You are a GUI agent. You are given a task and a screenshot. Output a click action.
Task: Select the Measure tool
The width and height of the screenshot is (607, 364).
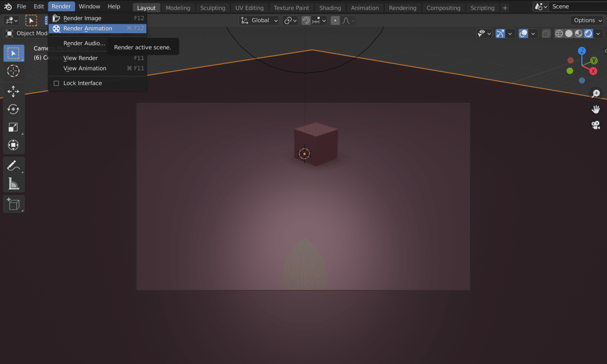click(x=14, y=184)
